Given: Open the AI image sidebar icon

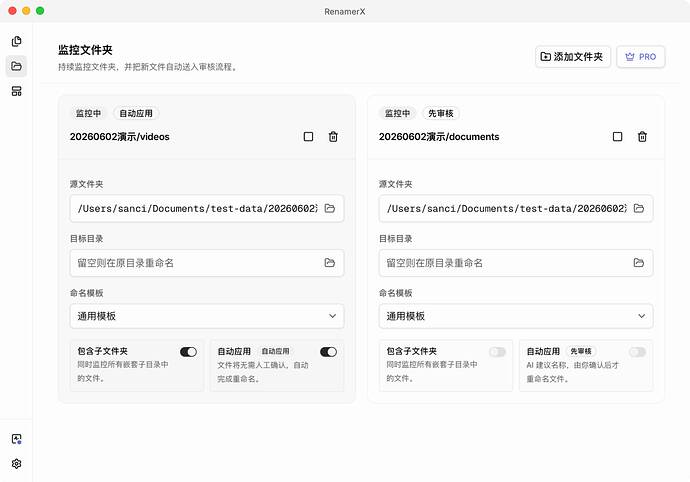Looking at the screenshot, I should coord(16,439).
